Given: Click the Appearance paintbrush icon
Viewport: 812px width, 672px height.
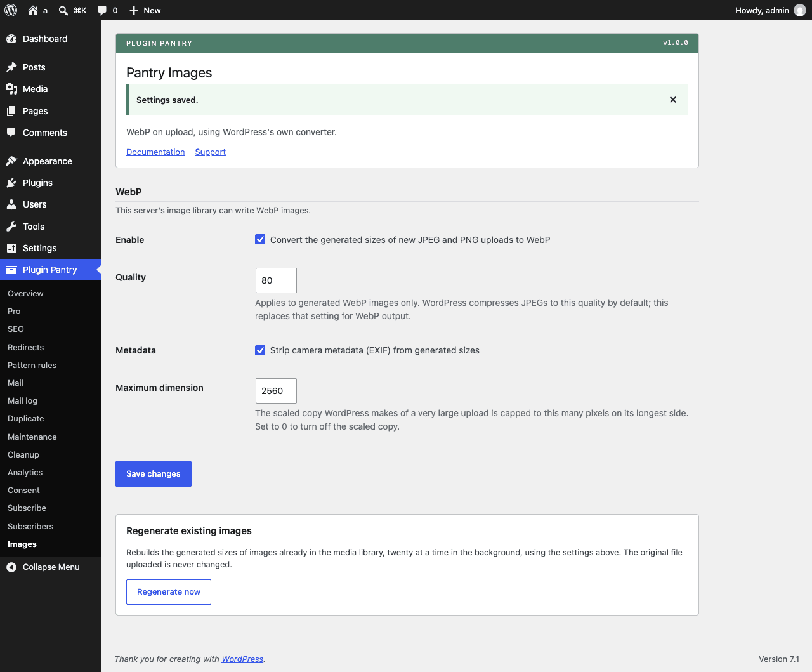Looking at the screenshot, I should [11, 161].
